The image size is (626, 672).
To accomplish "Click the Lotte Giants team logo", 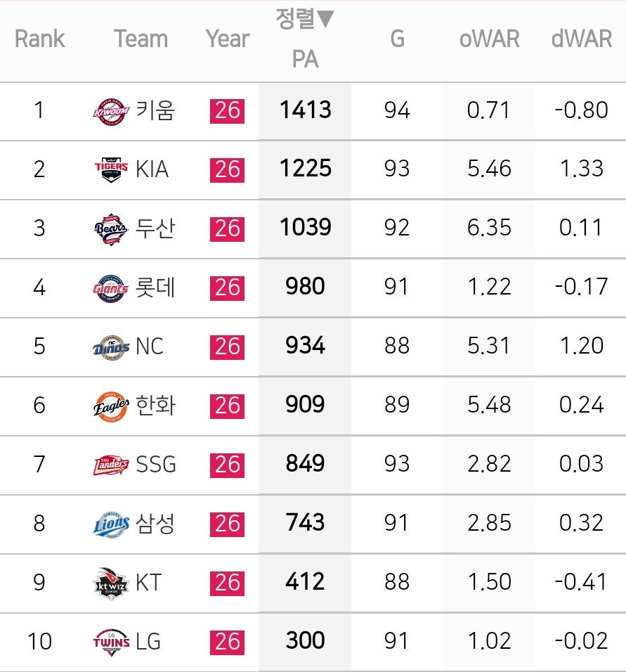I will tap(111, 288).
